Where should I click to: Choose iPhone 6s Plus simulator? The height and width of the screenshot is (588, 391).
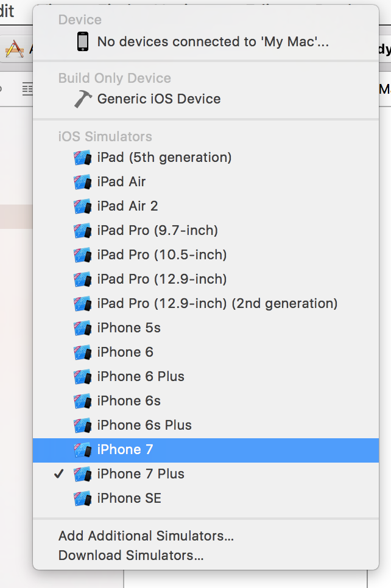tap(206, 425)
